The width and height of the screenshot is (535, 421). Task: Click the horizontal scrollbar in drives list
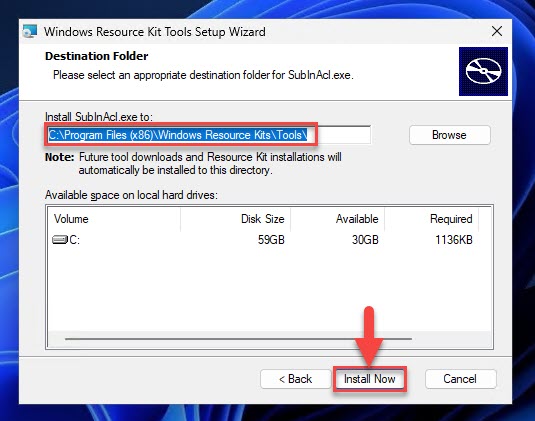[x=238, y=339]
